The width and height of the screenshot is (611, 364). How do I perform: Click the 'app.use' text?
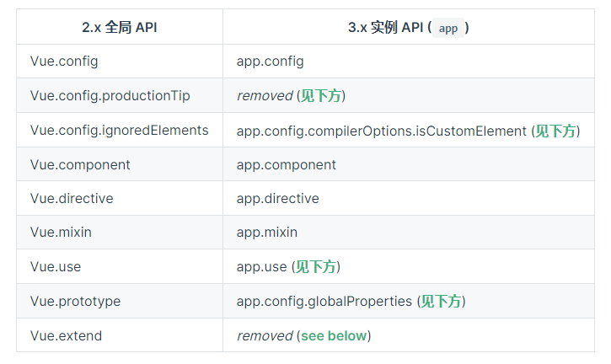coord(261,267)
